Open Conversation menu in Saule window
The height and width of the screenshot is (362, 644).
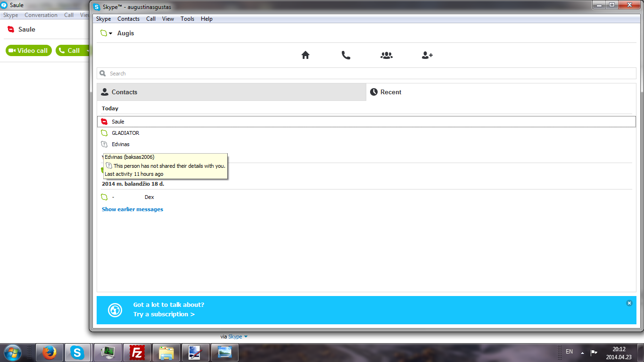tap(41, 15)
